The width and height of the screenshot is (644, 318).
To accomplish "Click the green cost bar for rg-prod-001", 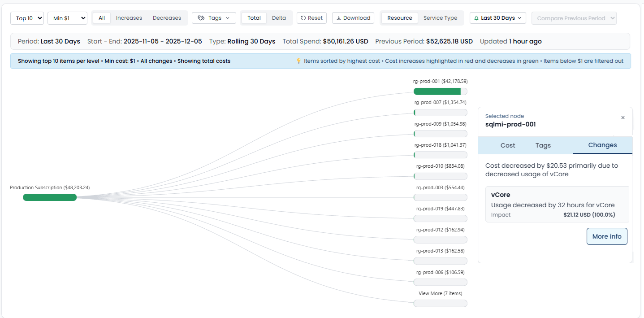I will pyautogui.click(x=437, y=91).
